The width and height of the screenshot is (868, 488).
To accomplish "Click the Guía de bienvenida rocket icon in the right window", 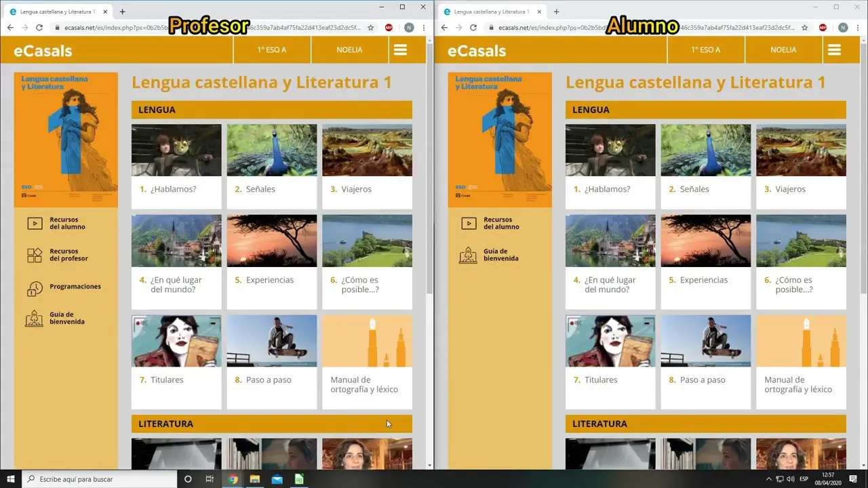I will tap(468, 256).
